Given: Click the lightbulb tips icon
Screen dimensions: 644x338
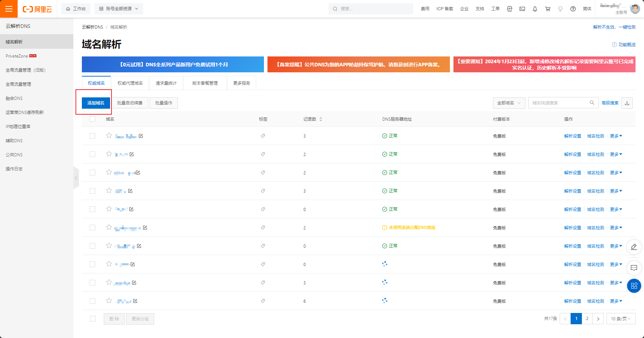Looking at the screenshot, I should pyautogui.click(x=560, y=9).
